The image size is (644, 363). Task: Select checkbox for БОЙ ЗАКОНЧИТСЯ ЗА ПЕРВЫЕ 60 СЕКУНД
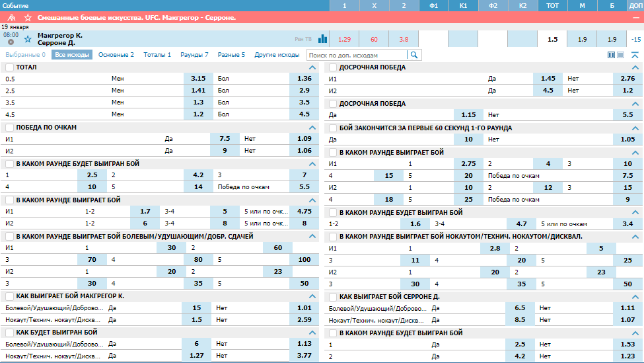coord(333,128)
